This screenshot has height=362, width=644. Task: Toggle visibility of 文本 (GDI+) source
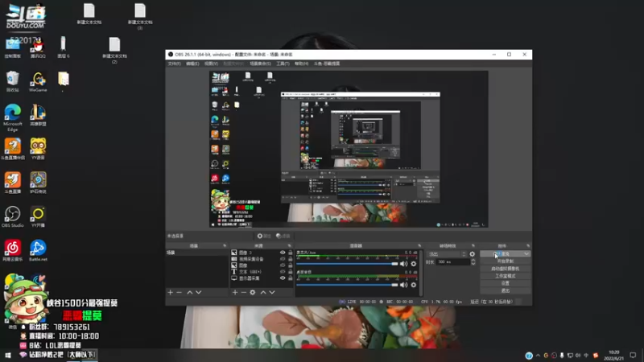283,272
